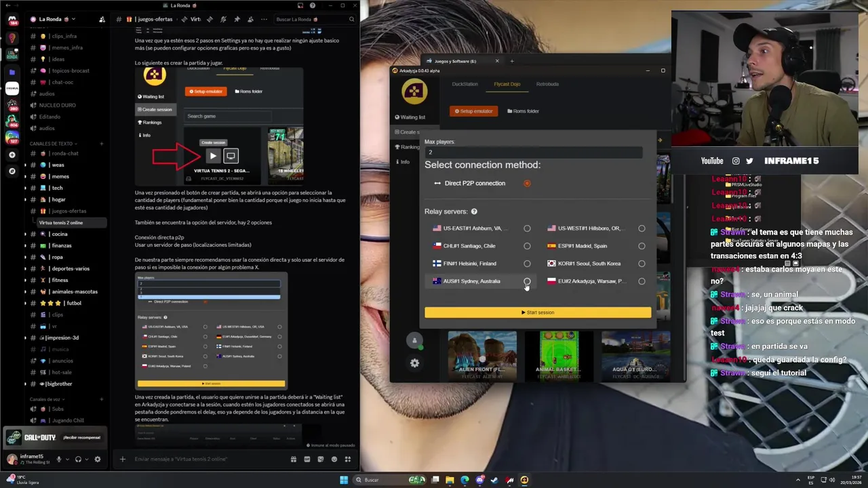Image resolution: width=868 pixels, height=488 pixels.
Task: Open emoji picker in message bar
Action: click(334, 459)
